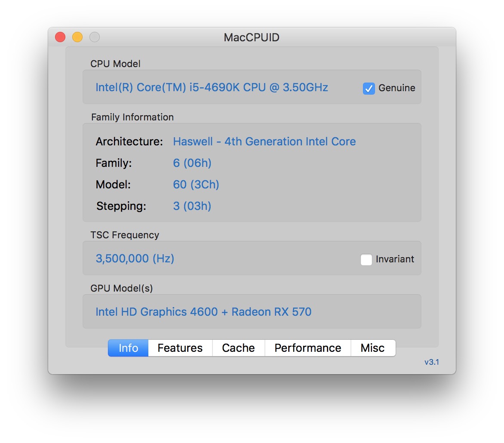Click the disabled gray zoom button

point(95,37)
